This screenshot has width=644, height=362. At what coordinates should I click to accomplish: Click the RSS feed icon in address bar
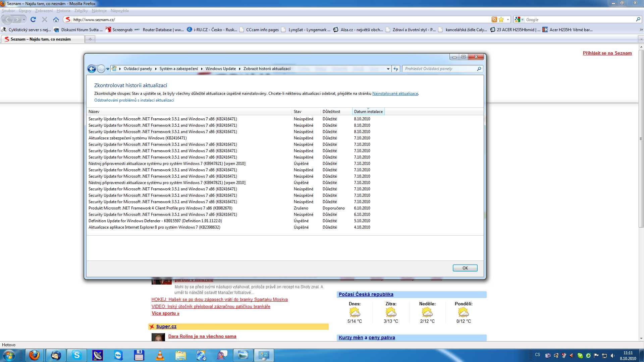(x=494, y=19)
